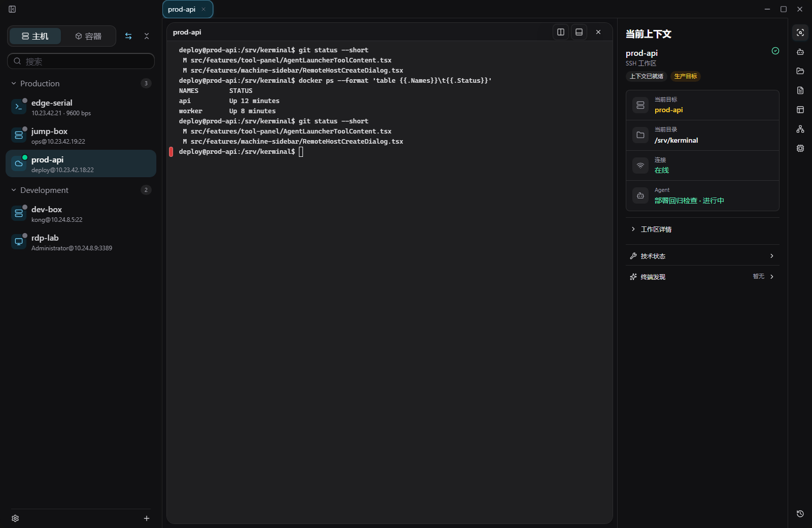Click the 当前目标 prod-api row

(702, 105)
